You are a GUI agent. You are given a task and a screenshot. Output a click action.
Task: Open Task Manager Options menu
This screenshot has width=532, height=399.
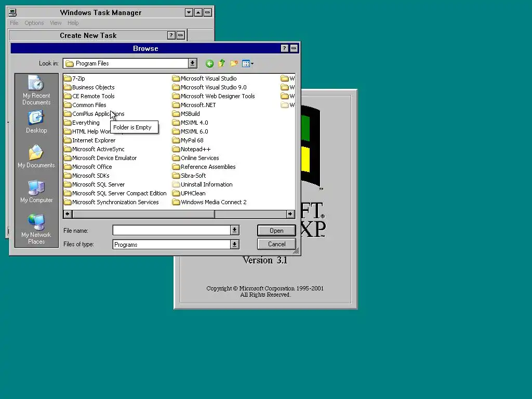click(x=34, y=23)
